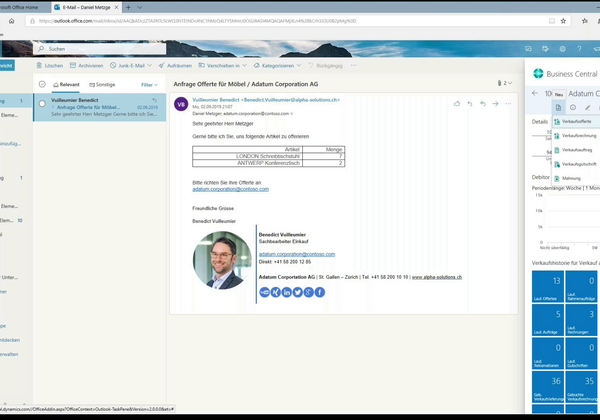Click the browser home button

(12, 21)
